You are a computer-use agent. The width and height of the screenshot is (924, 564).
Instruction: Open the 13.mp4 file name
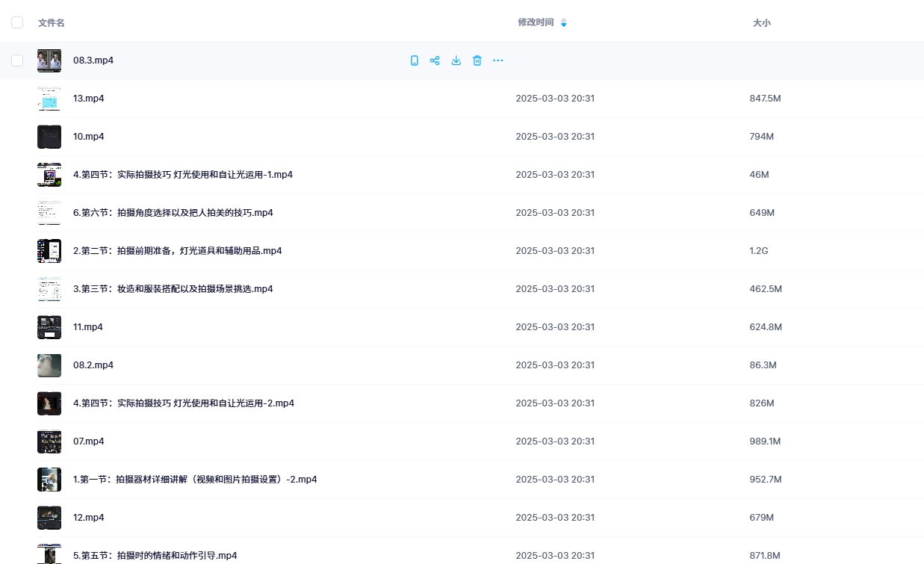[x=88, y=99]
